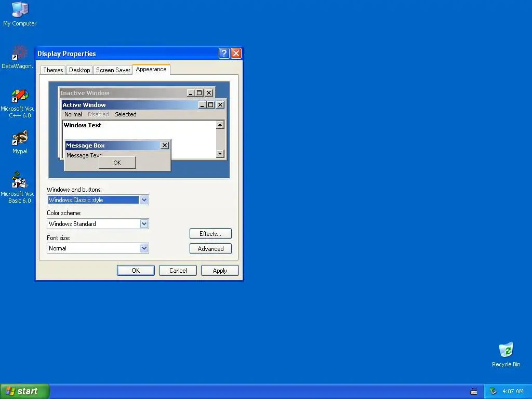Click the preview scrollbar up arrow
This screenshot has width=532, height=399.
220,125
